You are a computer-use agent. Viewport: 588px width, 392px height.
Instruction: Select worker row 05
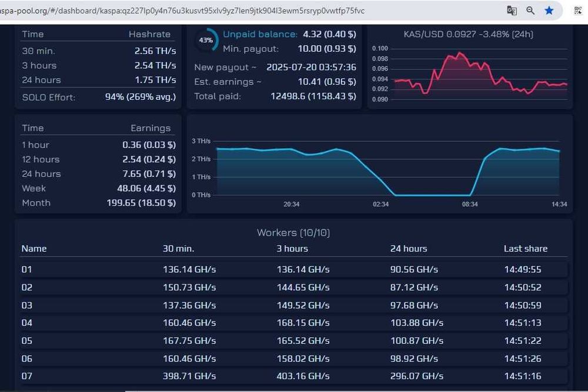[293, 341]
